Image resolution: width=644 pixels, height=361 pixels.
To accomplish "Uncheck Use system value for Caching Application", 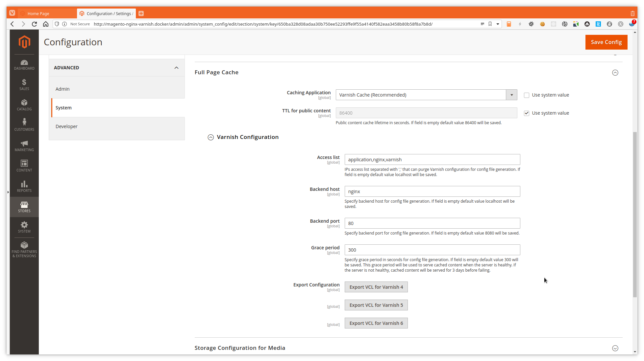I will pyautogui.click(x=526, y=95).
